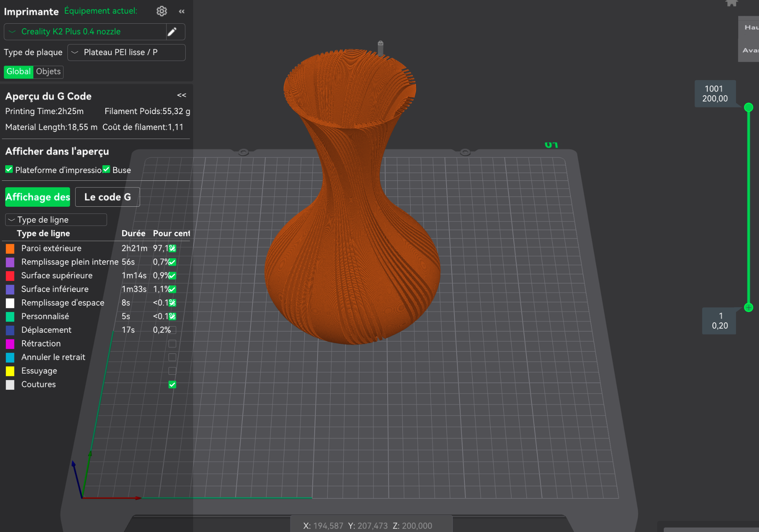Click the top layer slider handle

click(x=749, y=107)
